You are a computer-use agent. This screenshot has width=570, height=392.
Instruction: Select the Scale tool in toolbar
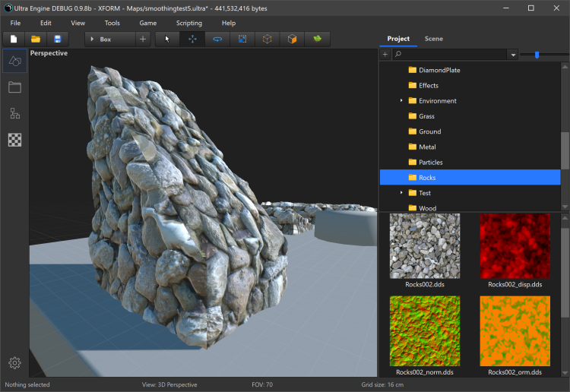point(242,39)
